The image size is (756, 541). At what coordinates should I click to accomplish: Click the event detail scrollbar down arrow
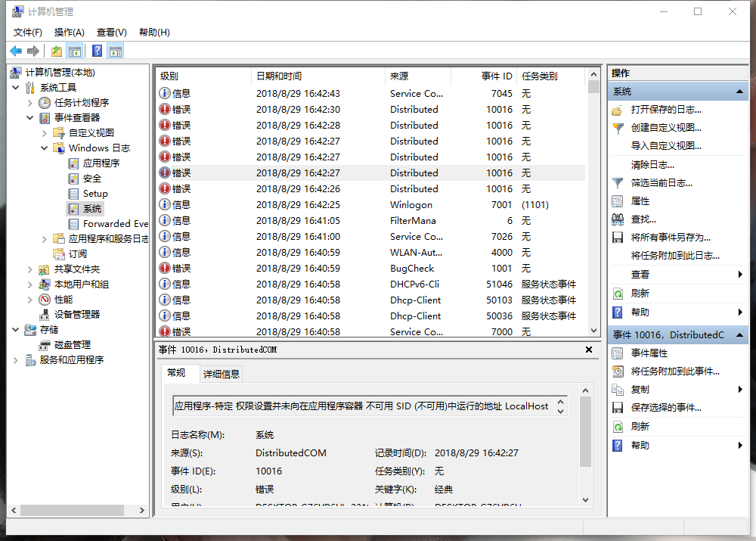coord(585,500)
